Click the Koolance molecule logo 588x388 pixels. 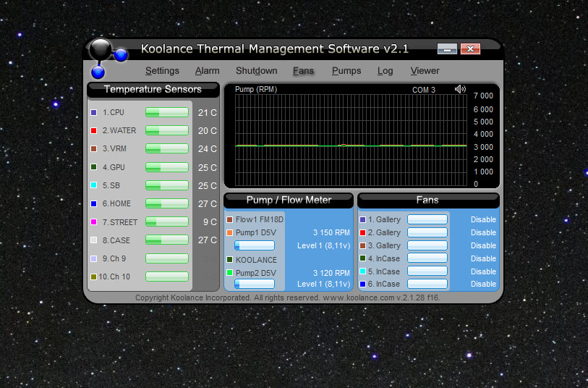click(x=107, y=57)
